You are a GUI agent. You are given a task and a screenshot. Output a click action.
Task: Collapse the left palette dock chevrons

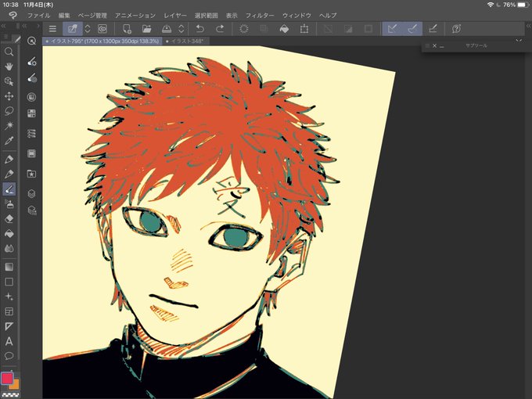pos(3,26)
